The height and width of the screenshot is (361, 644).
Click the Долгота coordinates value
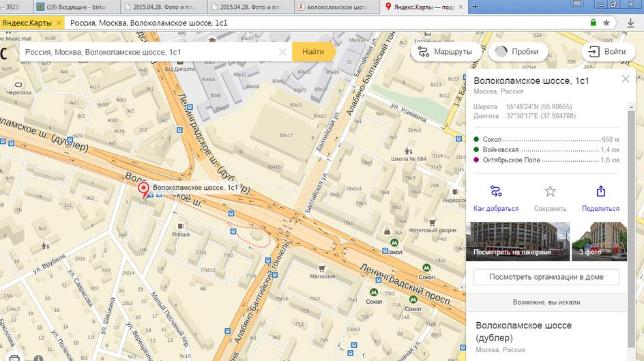[x=540, y=116]
